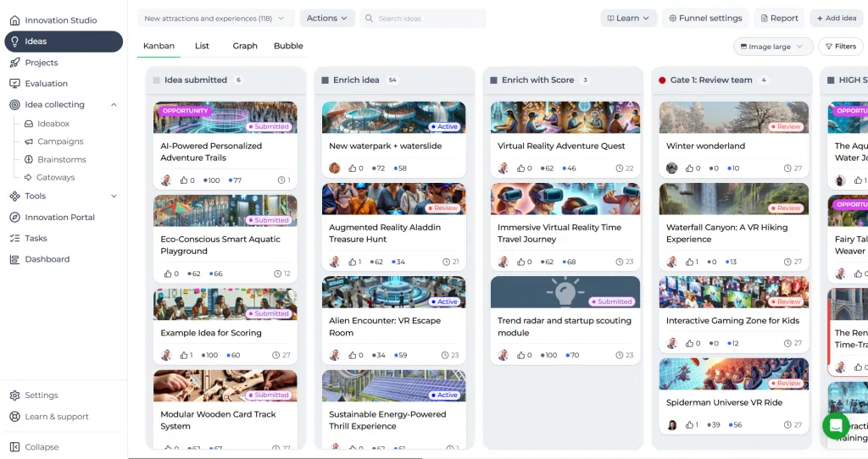Viewport: 868px width, 459px height.
Task: Click the Innovation Portal compass icon
Action: click(15, 218)
